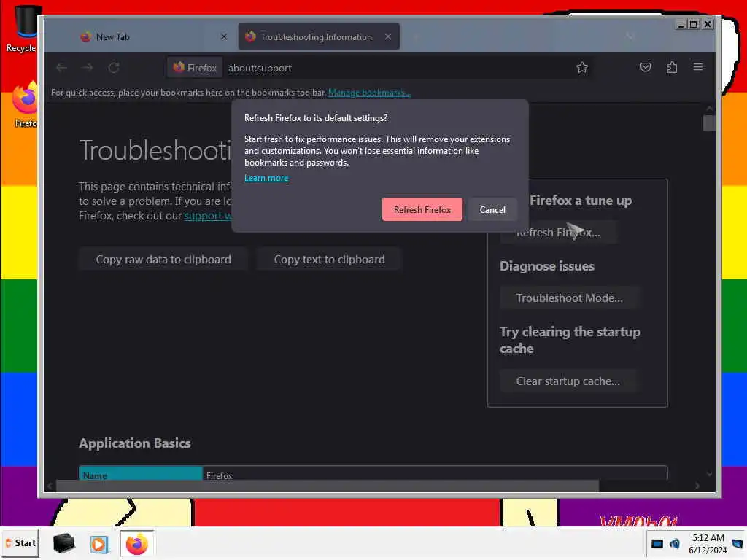Go forward with the forward arrow
This screenshot has height=560, width=747.
pyautogui.click(x=88, y=68)
